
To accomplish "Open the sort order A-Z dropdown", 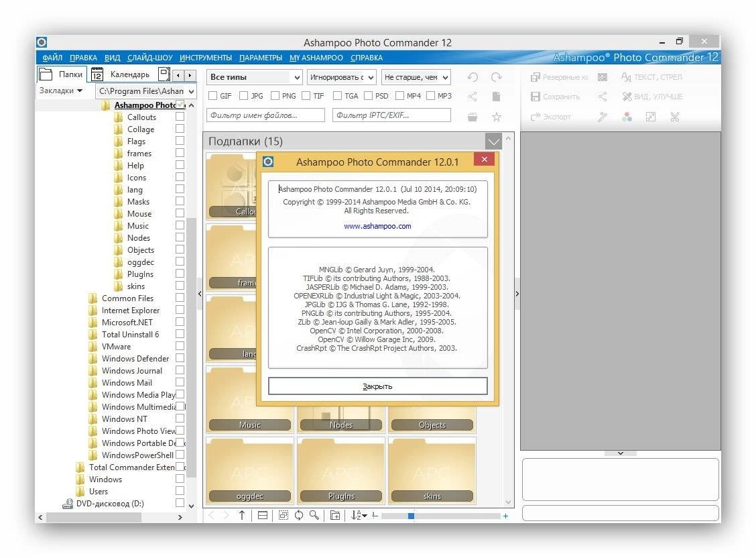I will pyautogui.click(x=359, y=516).
